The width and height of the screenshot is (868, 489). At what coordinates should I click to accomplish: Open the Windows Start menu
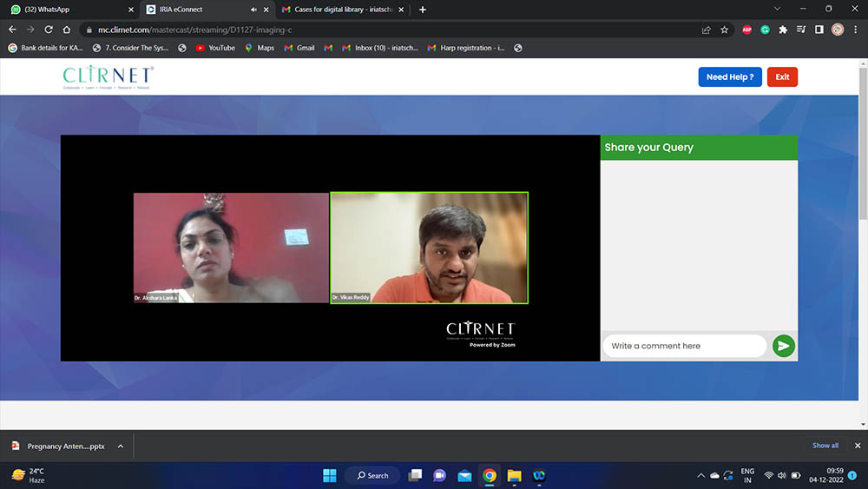tap(329, 476)
